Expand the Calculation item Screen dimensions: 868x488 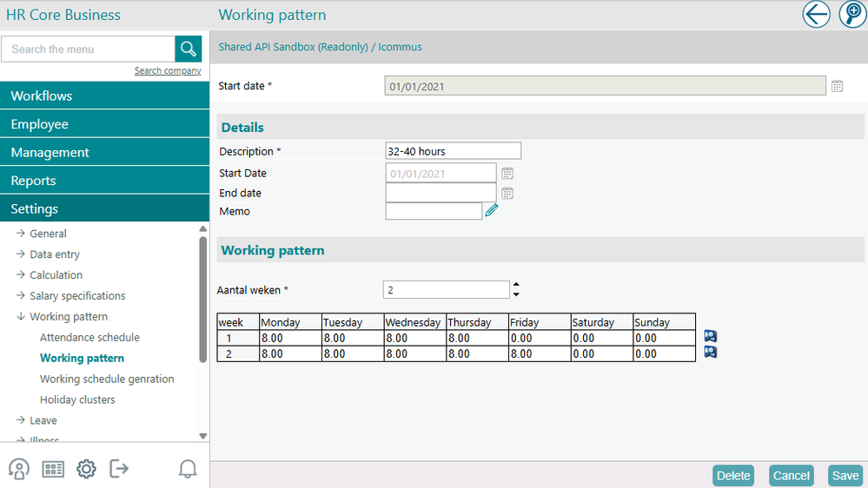point(50,275)
